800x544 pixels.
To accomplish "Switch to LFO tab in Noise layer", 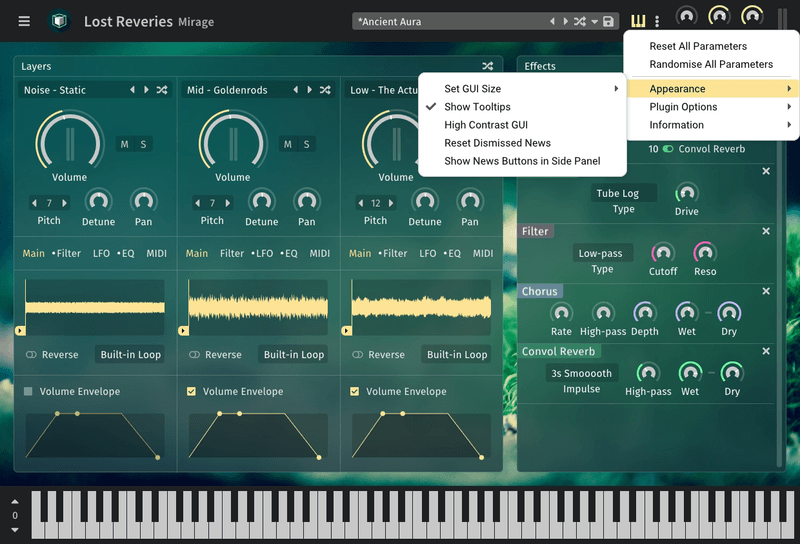I will pos(101,254).
